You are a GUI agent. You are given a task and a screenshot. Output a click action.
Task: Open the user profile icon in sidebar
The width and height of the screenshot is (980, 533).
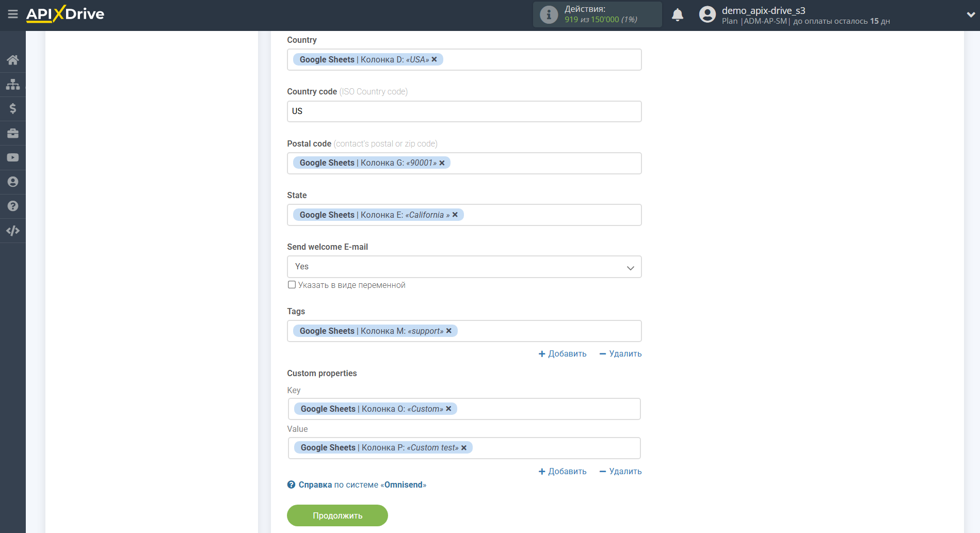coord(13,182)
